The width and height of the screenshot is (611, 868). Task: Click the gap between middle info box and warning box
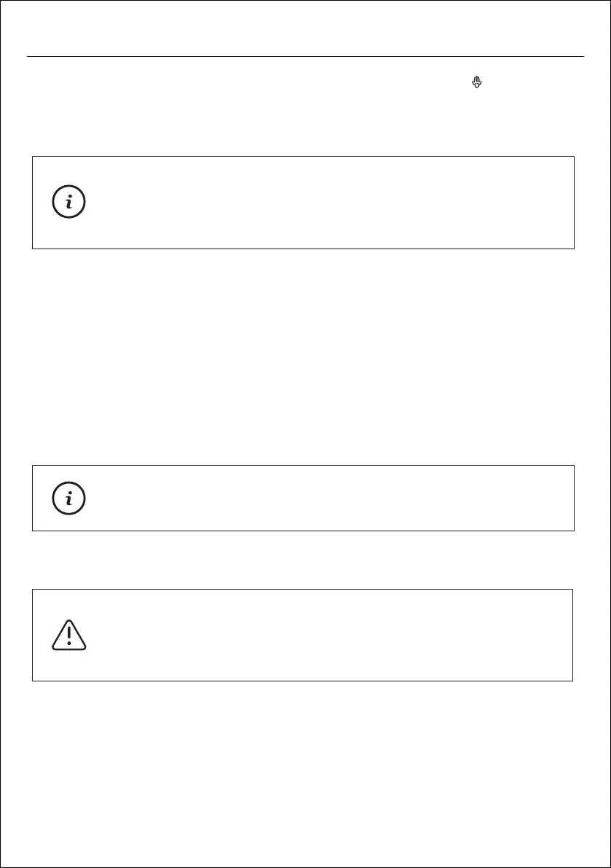306,560
